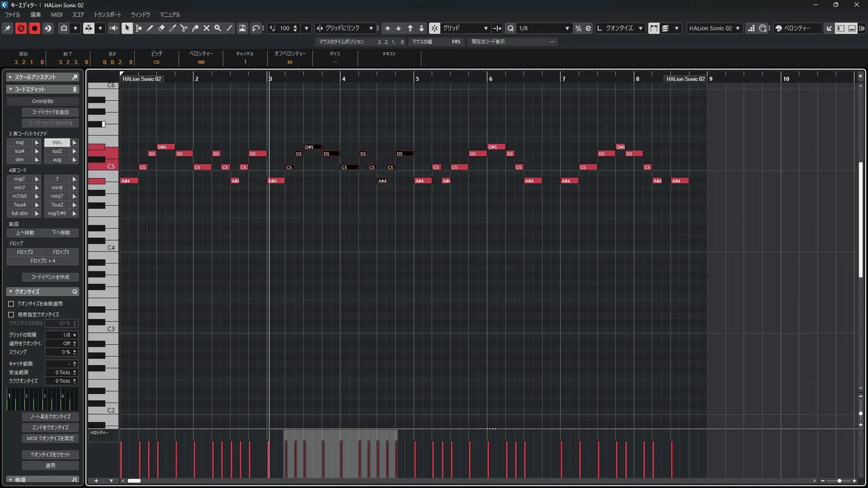The width and height of the screenshot is (868, 488).
Task: Enable 感度指定クオンタイズ checkbox
Action: coord(11,314)
